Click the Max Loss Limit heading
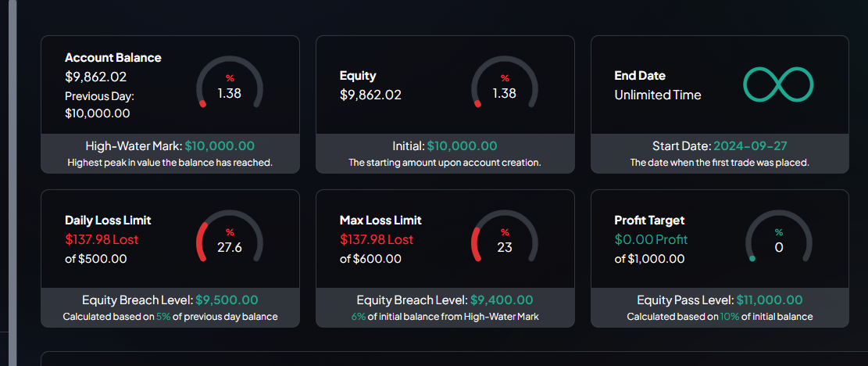Screen dimensions: 868x366 [x=380, y=221]
